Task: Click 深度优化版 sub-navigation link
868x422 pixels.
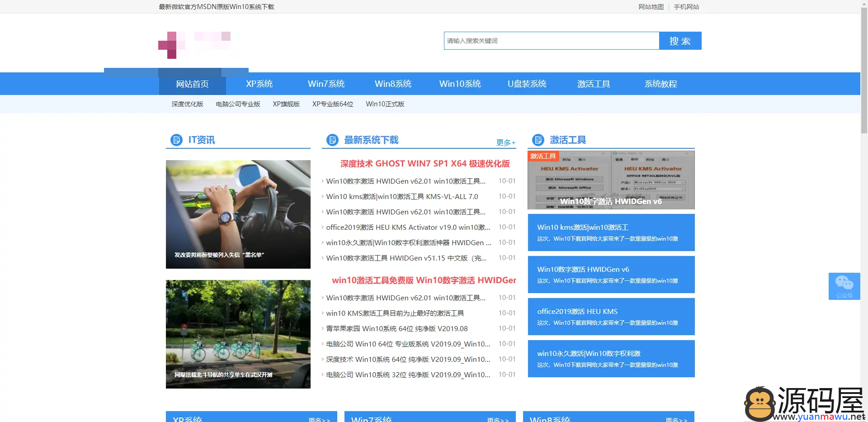Action: (x=187, y=104)
